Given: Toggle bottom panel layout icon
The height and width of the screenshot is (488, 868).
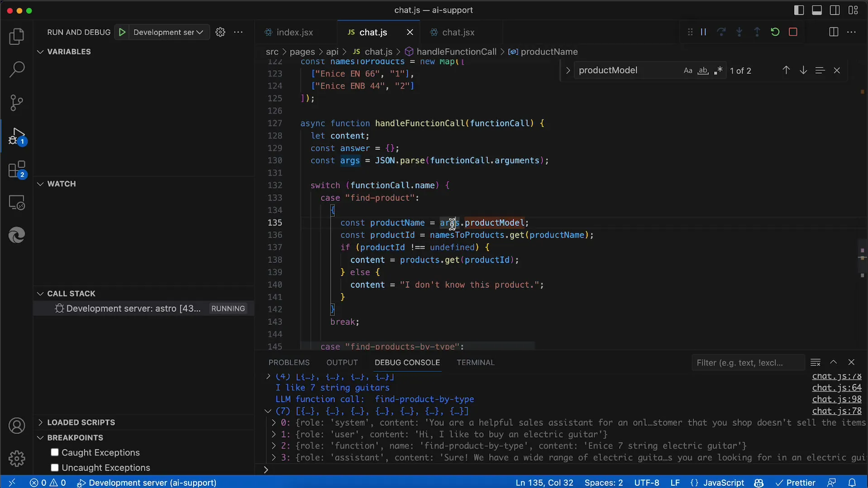Looking at the screenshot, I should pos(817,10).
